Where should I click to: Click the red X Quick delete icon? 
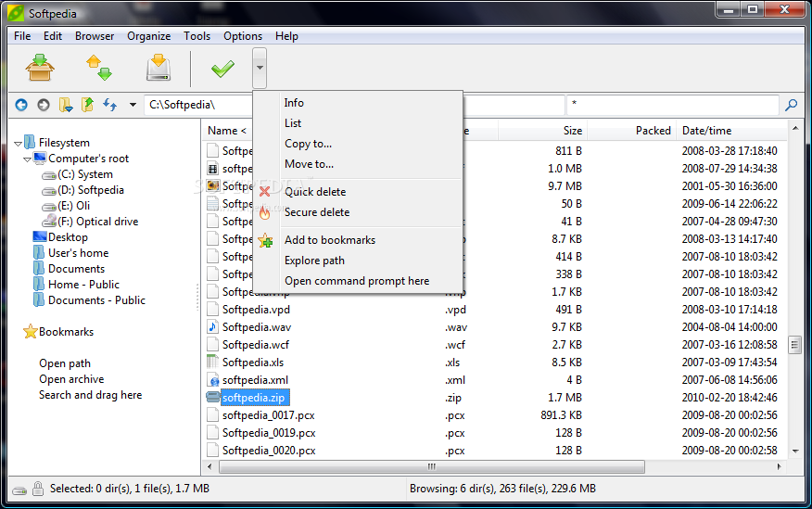(264, 192)
